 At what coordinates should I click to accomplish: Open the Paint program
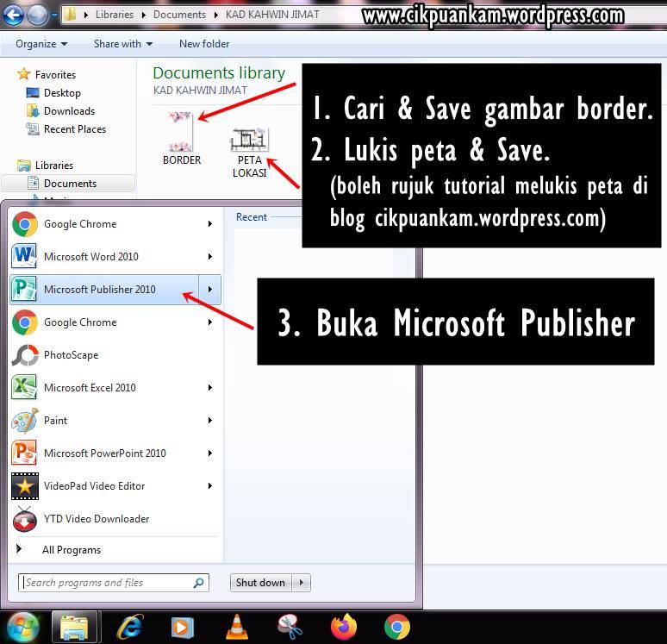pos(55,421)
